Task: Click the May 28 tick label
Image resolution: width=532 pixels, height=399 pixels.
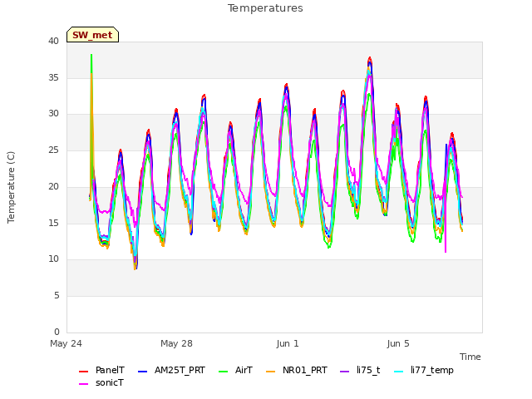Action: point(176,343)
